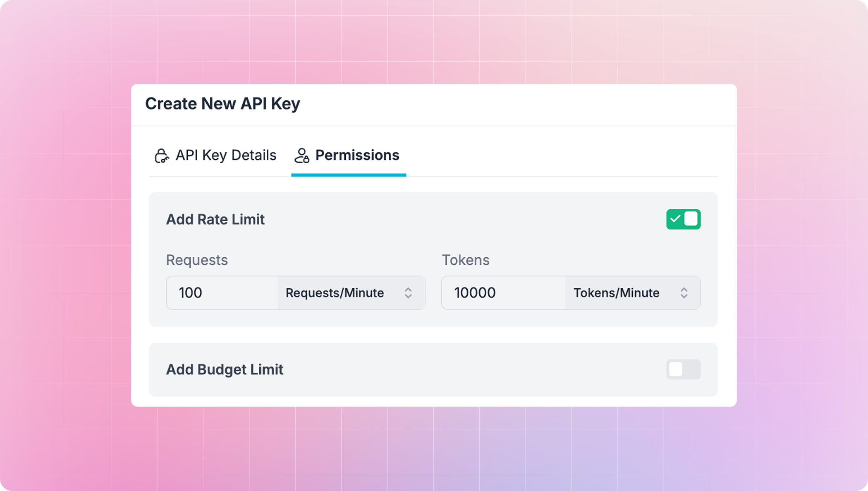The height and width of the screenshot is (491, 868).
Task: Click the user-lock icon beside Permissions
Action: click(x=302, y=156)
